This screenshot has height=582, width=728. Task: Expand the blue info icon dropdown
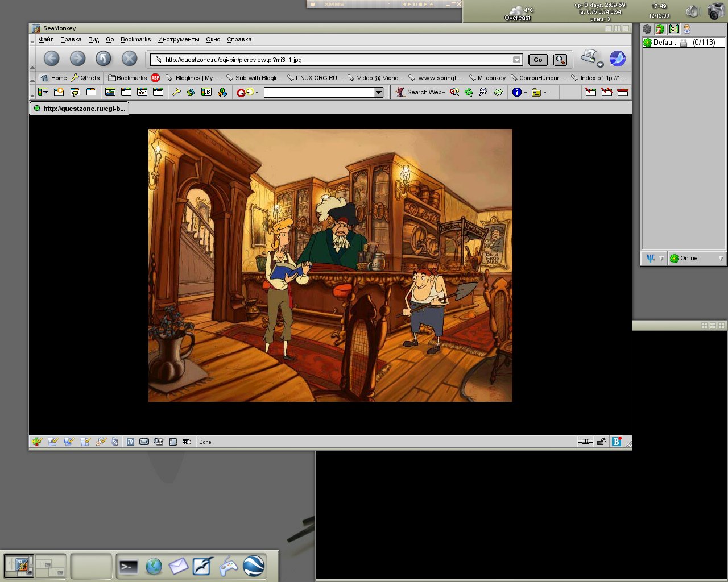(x=526, y=92)
